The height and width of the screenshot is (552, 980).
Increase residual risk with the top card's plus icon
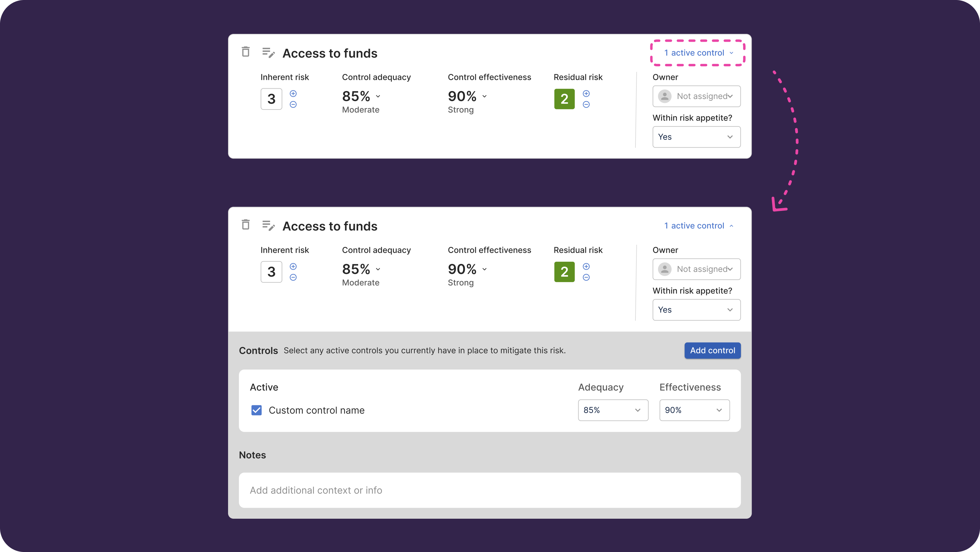(x=586, y=94)
